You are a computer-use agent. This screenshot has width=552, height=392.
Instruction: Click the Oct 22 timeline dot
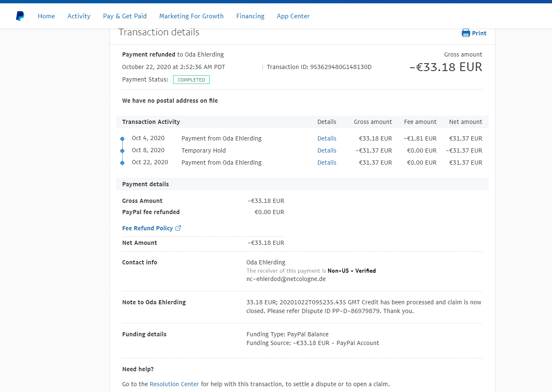(122, 163)
